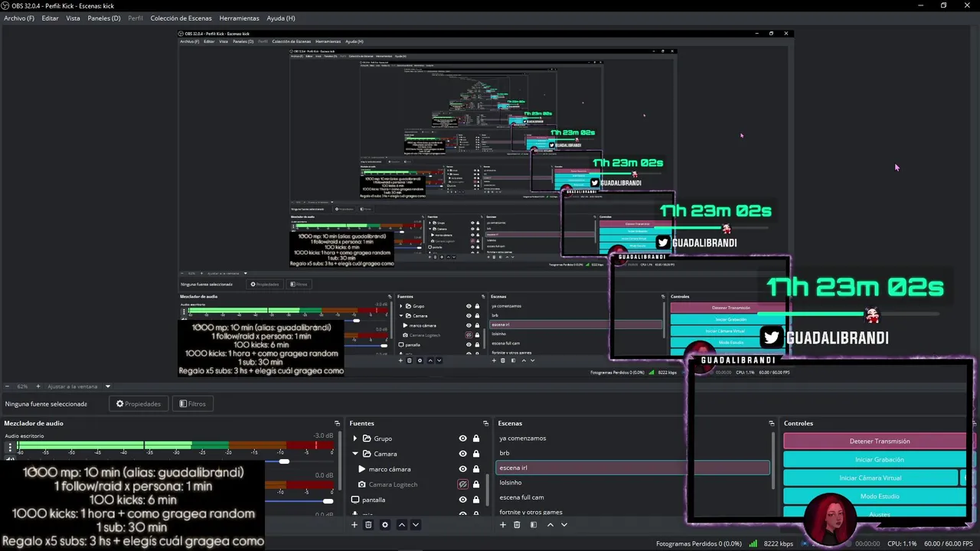Add a new scene in Escenas

pyautogui.click(x=502, y=525)
